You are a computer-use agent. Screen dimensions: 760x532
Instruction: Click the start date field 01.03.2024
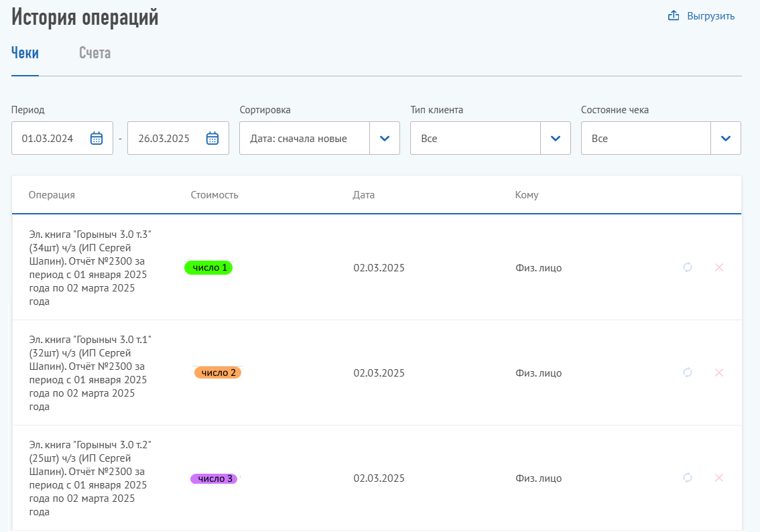click(x=48, y=139)
